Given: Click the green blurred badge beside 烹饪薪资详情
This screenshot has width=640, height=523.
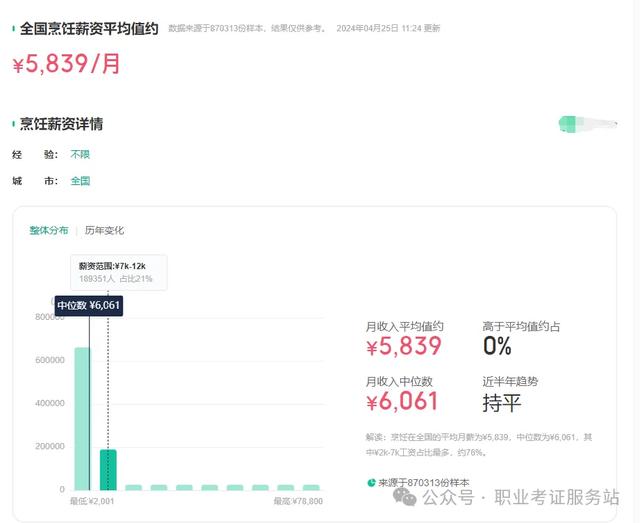Looking at the screenshot, I should pos(588,124).
